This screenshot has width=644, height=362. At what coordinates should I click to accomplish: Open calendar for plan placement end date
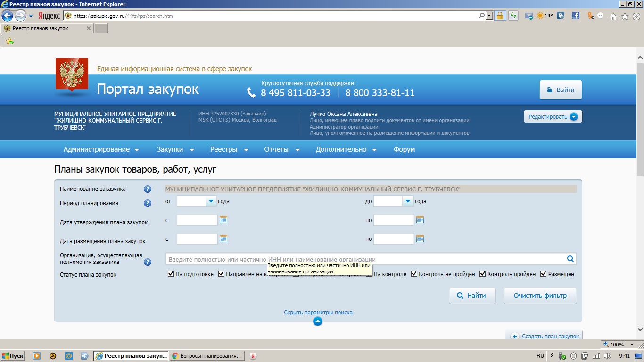tap(420, 239)
